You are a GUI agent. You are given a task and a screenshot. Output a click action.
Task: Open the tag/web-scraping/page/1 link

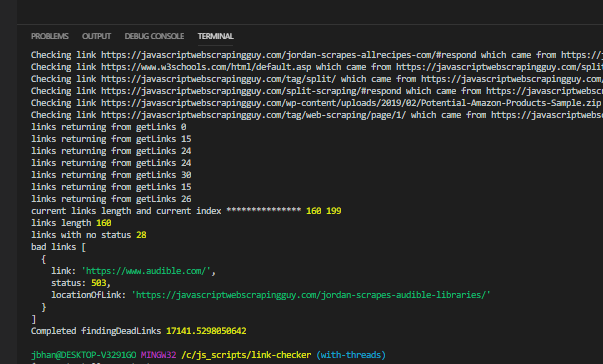(x=253, y=115)
